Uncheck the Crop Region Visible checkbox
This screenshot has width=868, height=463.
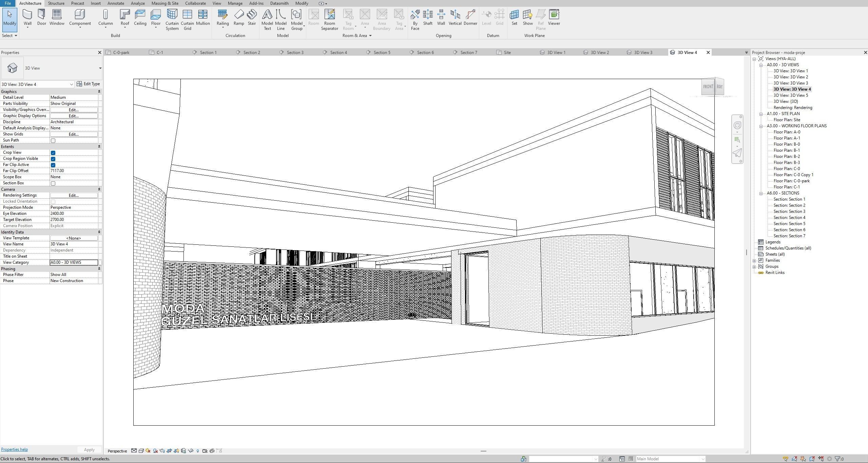coord(53,159)
